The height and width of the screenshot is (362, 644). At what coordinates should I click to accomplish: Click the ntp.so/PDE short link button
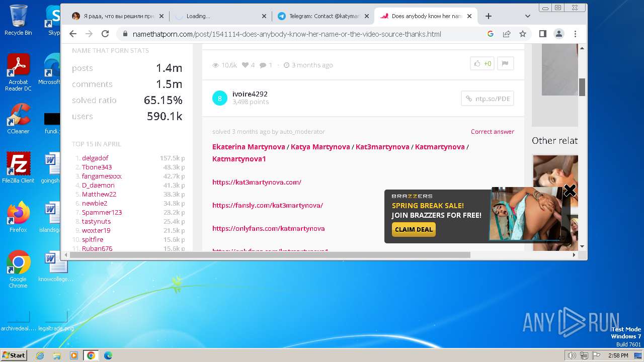[x=488, y=99]
